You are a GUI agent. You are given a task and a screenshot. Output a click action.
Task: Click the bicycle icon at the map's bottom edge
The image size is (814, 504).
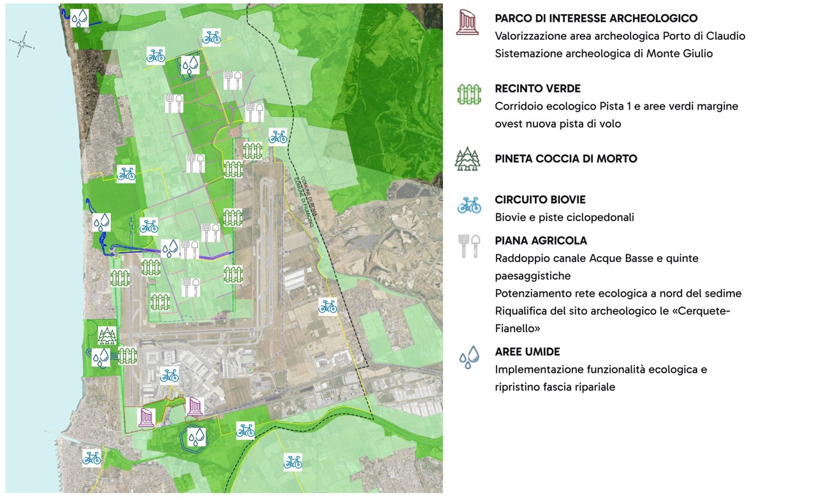tap(293, 461)
